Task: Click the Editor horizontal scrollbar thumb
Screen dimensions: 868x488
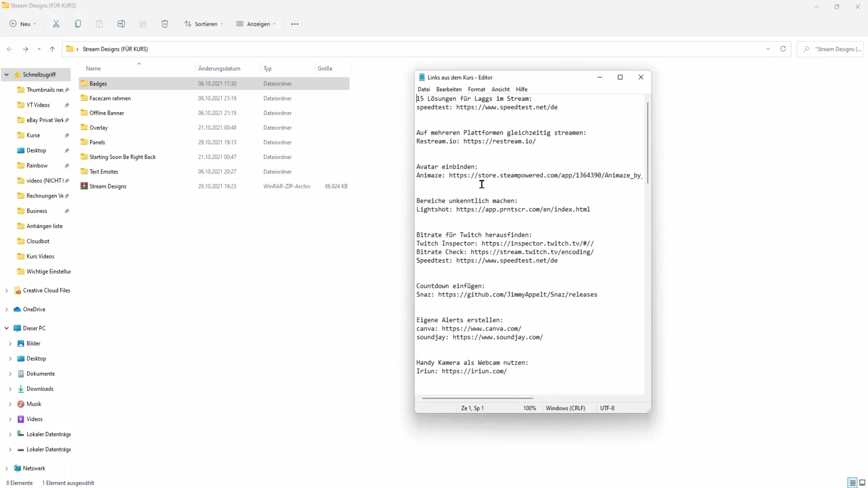Action: [x=478, y=399]
